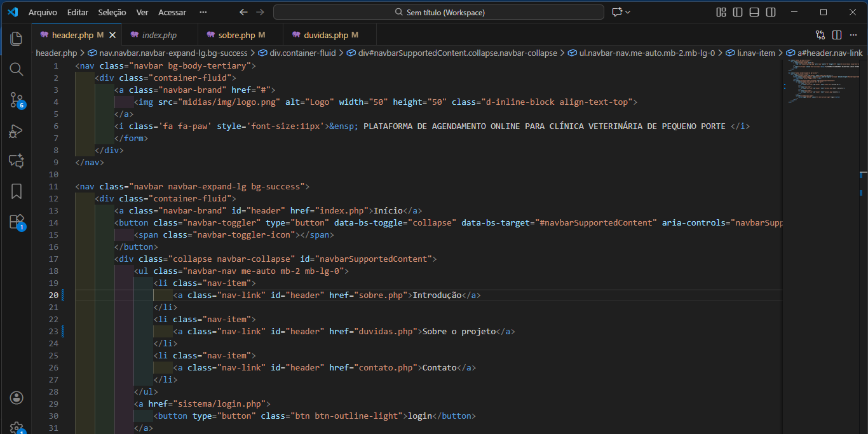
Task: Toggle the bottom panel layout button
Action: click(x=754, y=12)
